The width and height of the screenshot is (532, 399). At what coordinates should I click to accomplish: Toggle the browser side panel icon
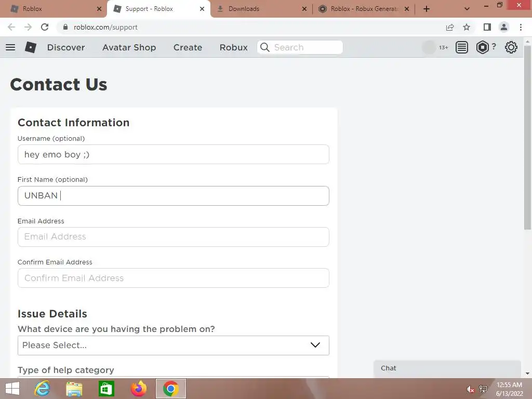click(487, 27)
